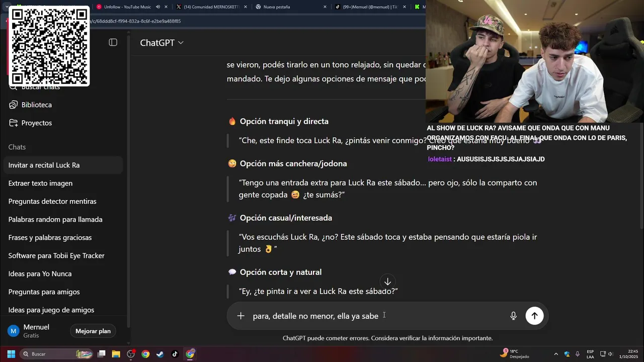Open the Mernuel account profile menu
This screenshot has height=362, width=644.
tap(35, 331)
